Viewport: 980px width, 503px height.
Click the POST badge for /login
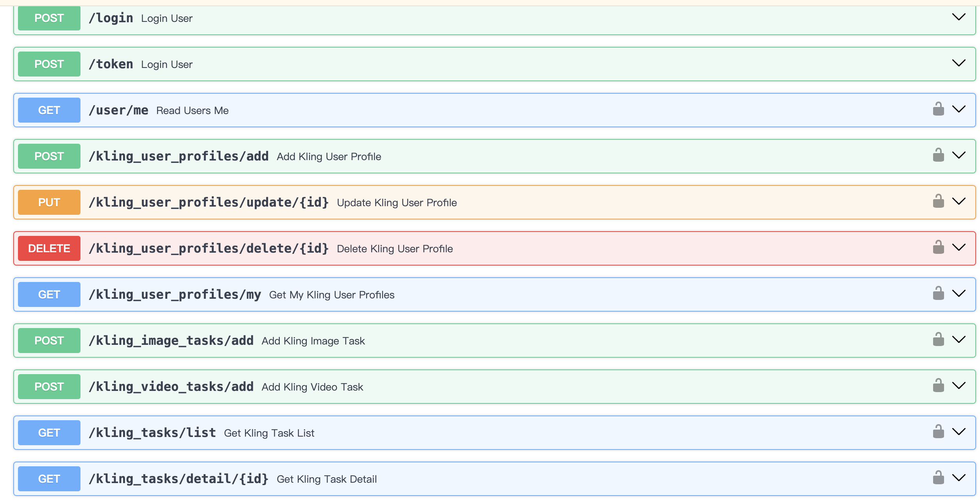(x=49, y=18)
